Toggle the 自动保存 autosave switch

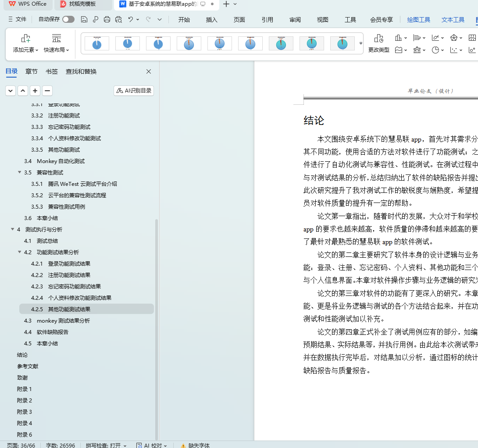pyautogui.click(x=68, y=19)
